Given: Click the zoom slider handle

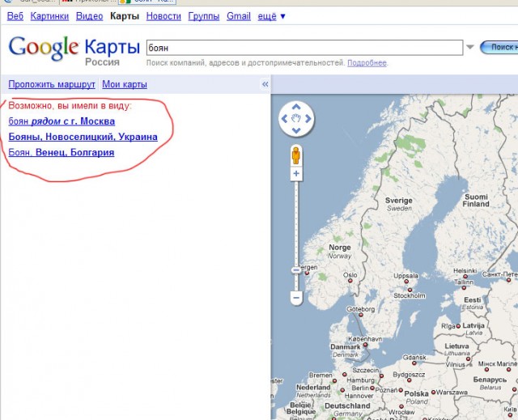Looking at the screenshot, I should click(x=296, y=270).
